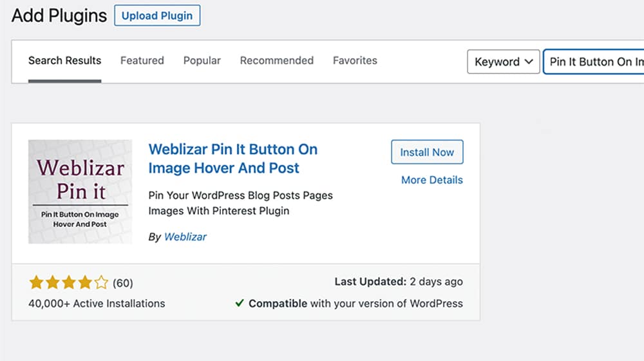Click the third gold rating star
This screenshot has width=644, height=361.
[68, 282]
